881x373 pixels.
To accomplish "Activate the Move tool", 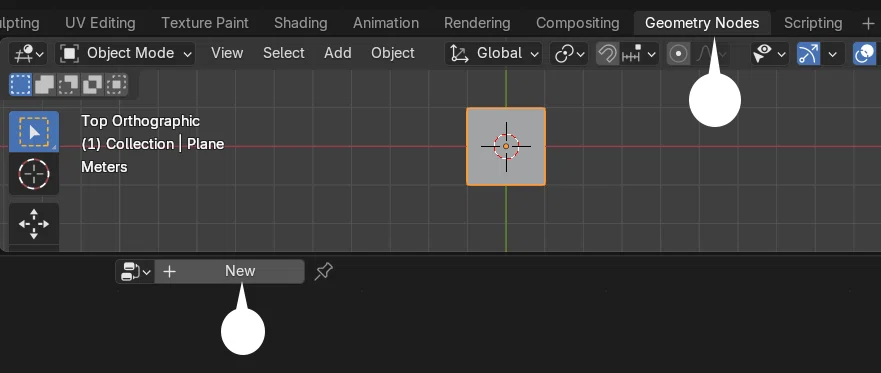I will [x=34, y=224].
